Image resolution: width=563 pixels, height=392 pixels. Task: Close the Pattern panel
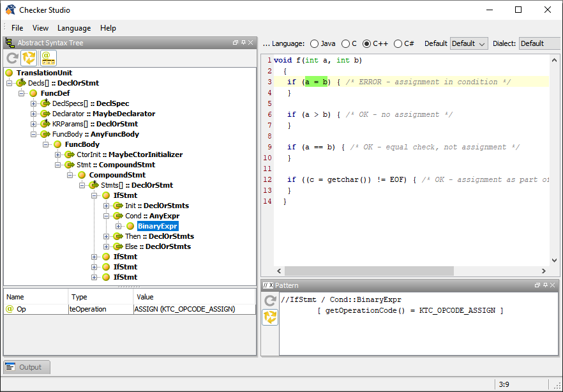pos(553,285)
